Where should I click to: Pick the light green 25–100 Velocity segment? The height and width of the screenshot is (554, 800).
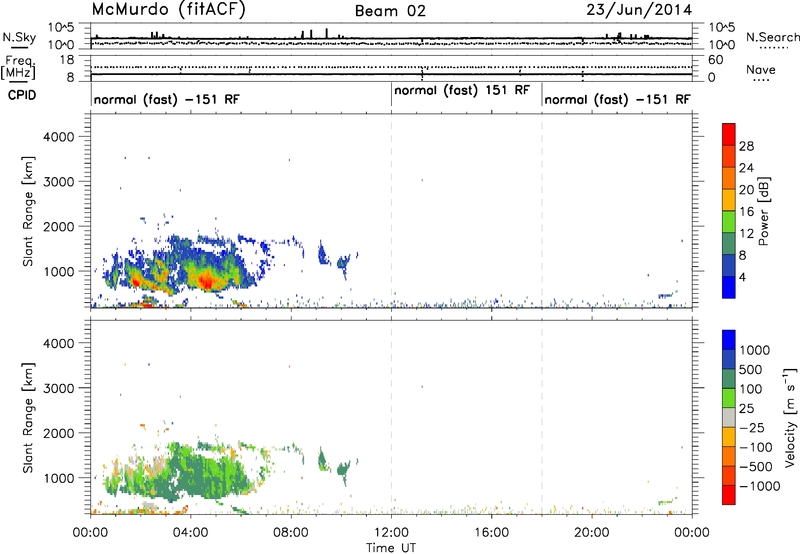pos(729,398)
